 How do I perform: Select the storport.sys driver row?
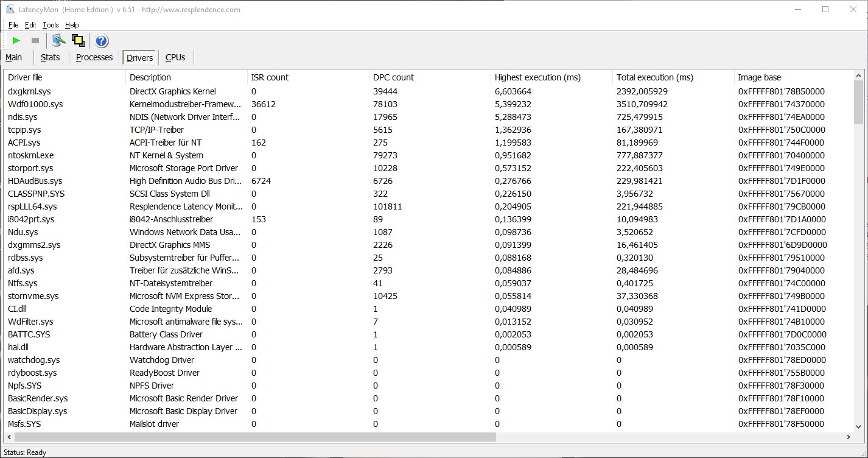click(x=429, y=168)
